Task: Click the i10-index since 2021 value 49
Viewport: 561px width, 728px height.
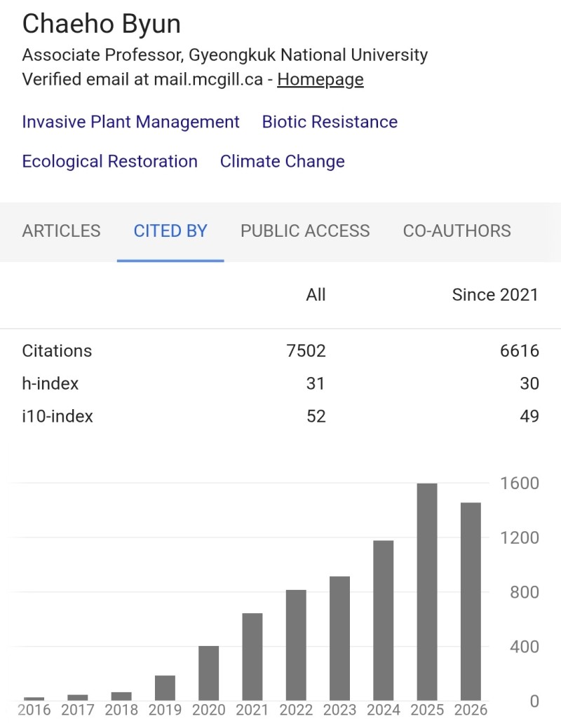Action: click(529, 416)
